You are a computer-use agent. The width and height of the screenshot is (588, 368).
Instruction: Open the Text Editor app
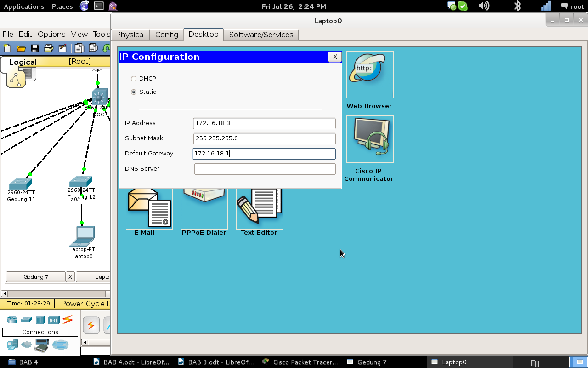[x=260, y=209]
